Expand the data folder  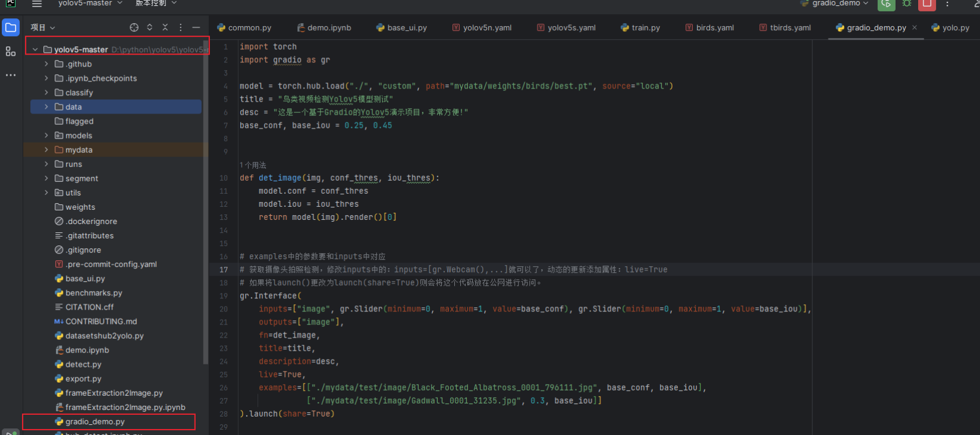click(x=46, y=106)
